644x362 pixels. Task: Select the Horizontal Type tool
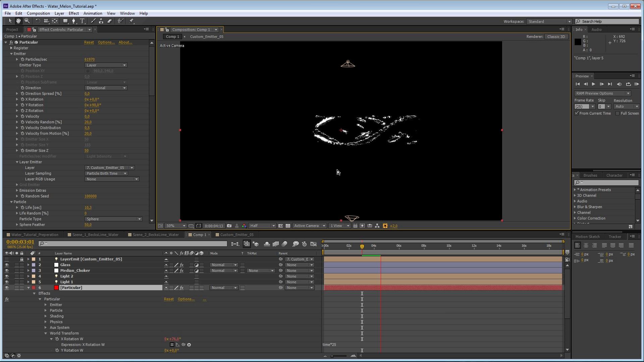pos(82,21)
